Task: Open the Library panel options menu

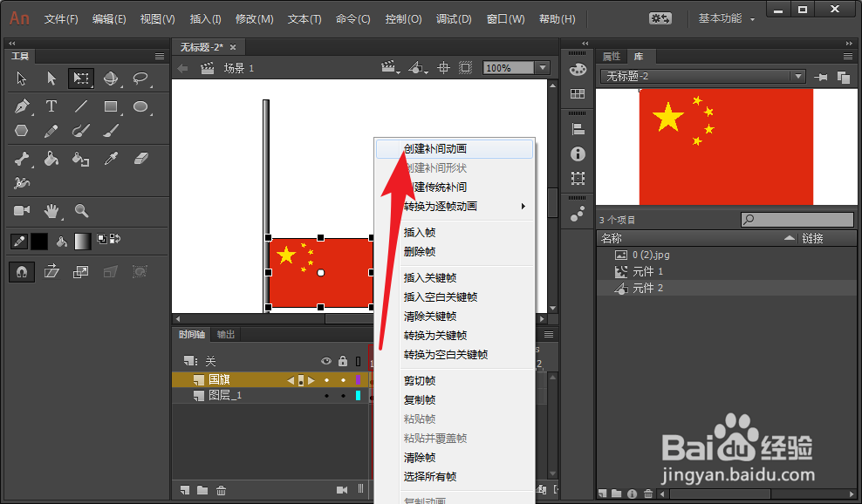Action: 848,56
